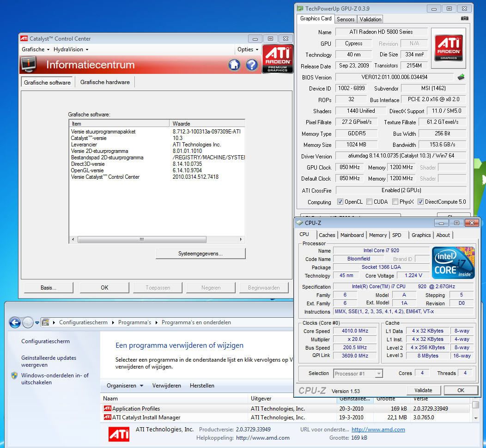Expand breadcrumb arrow after Configuratiescherm
The width and height of the screenshot is (486, 448).
click(x=113, y=322)
